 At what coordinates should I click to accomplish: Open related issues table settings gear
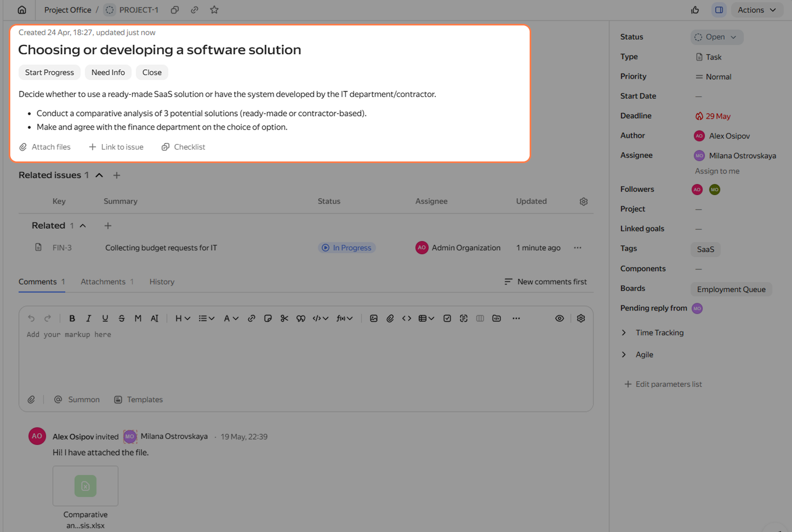pos(583,202)
